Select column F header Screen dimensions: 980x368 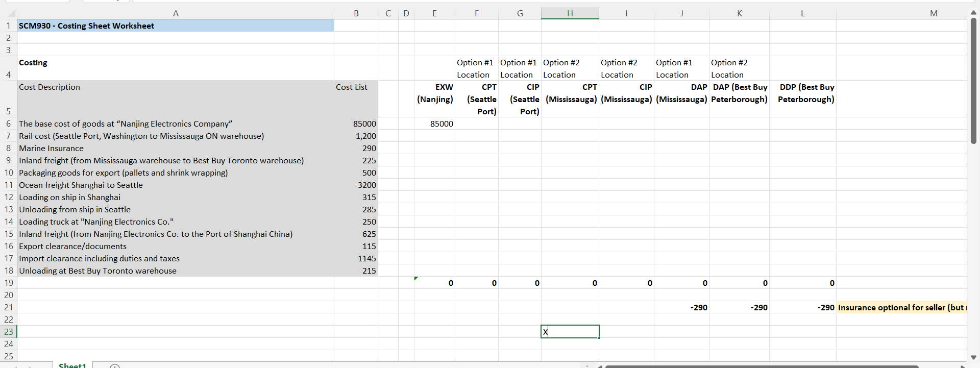coord(477,13)
